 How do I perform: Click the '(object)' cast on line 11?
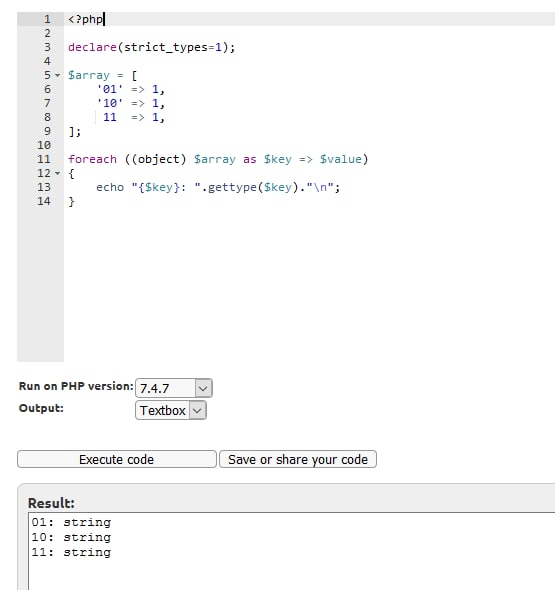click(x=159, y=159)
